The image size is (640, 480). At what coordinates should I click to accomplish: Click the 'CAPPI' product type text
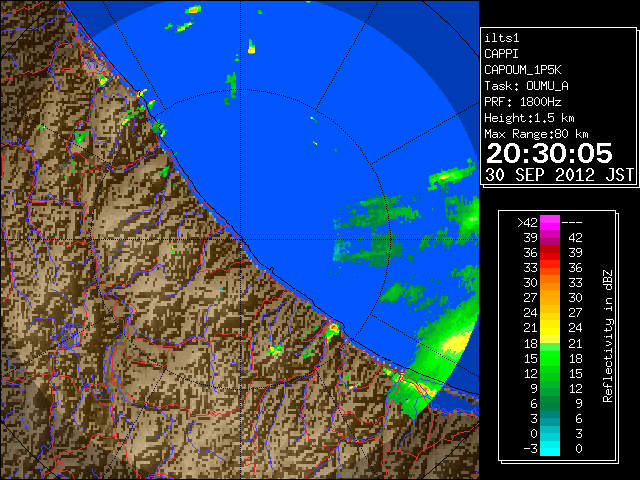501,54
